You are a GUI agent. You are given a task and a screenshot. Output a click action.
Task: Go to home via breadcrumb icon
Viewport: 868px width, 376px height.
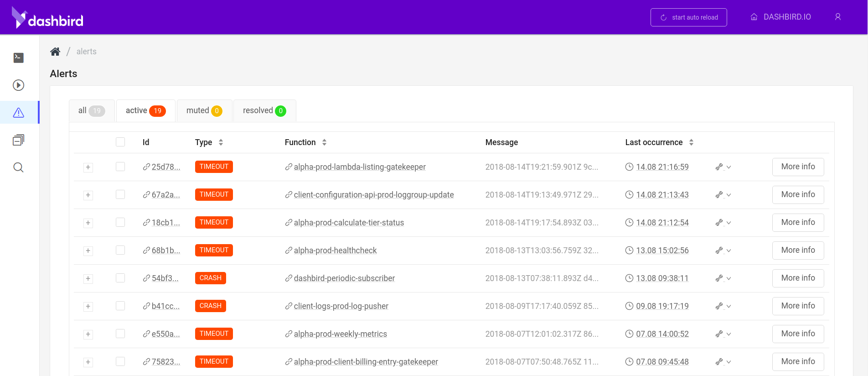[55, 52]
